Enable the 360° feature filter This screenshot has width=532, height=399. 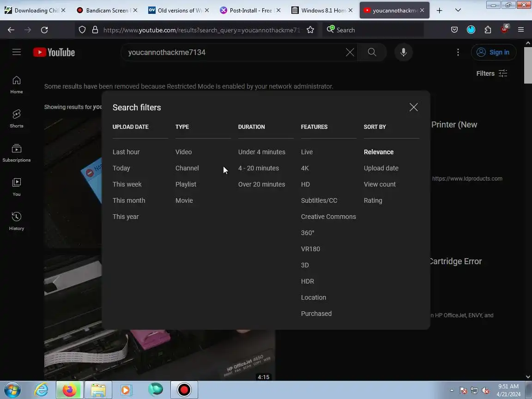308,233
